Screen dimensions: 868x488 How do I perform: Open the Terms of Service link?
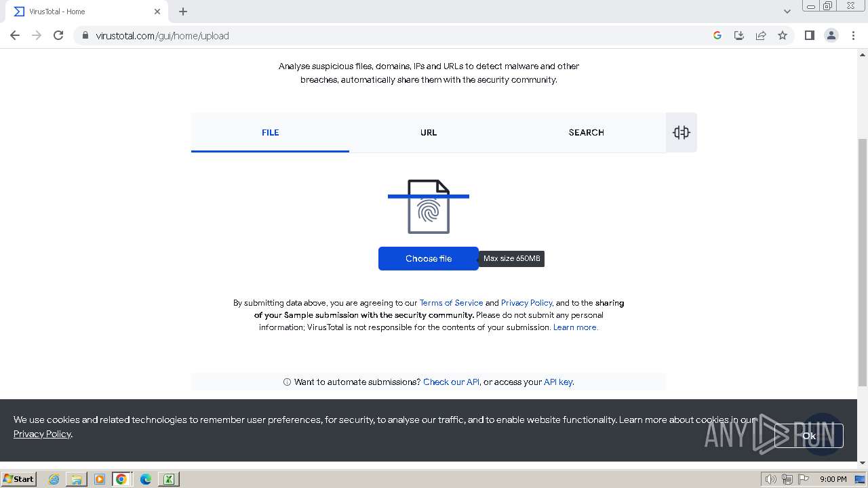451,303
